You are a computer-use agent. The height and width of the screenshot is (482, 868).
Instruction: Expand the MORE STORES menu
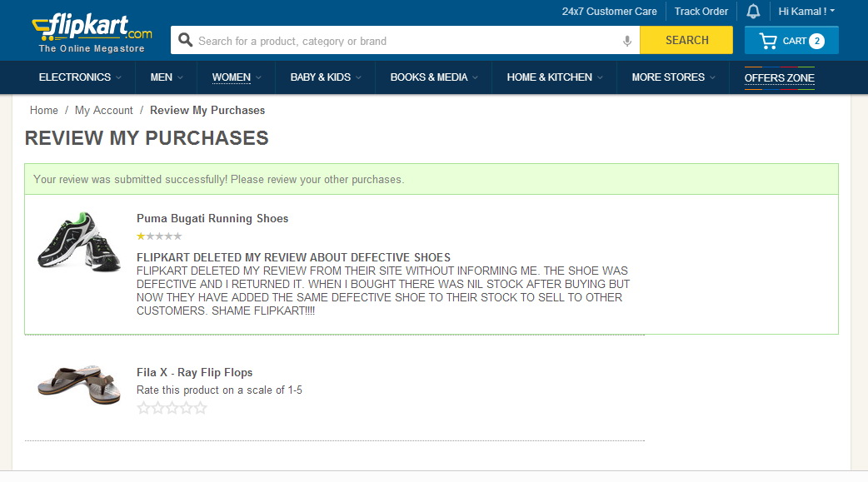(x=673, y=77)
